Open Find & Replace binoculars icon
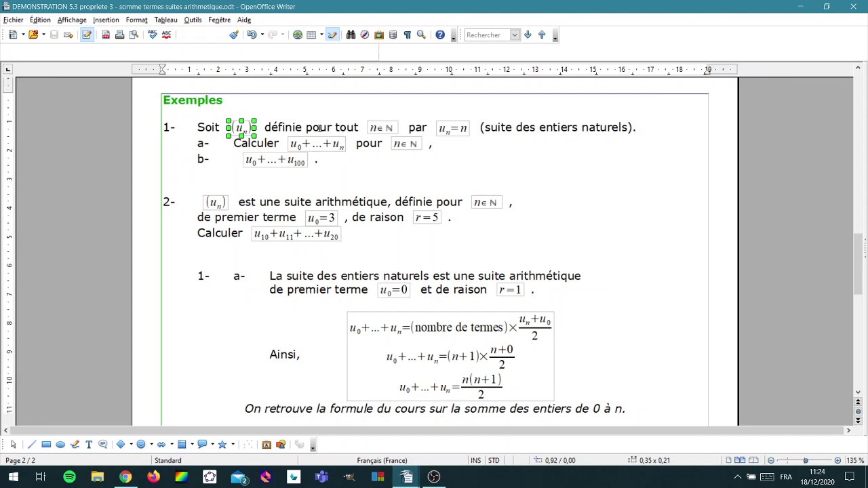This screenshot has height=488, width=868. pos(351,35)
